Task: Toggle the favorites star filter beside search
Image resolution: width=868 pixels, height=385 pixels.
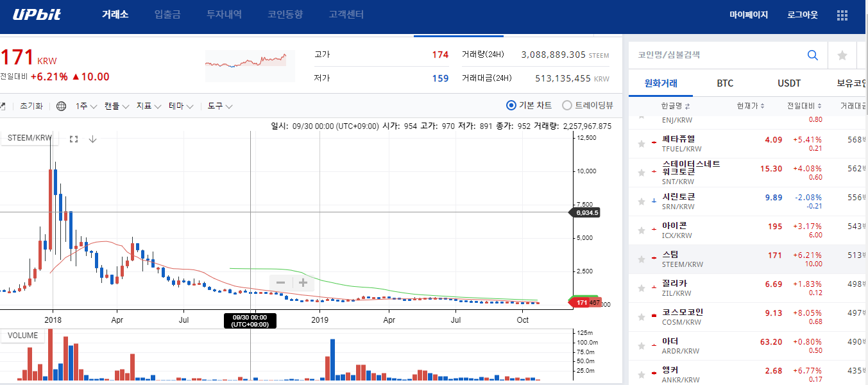Action: (842, 55)
